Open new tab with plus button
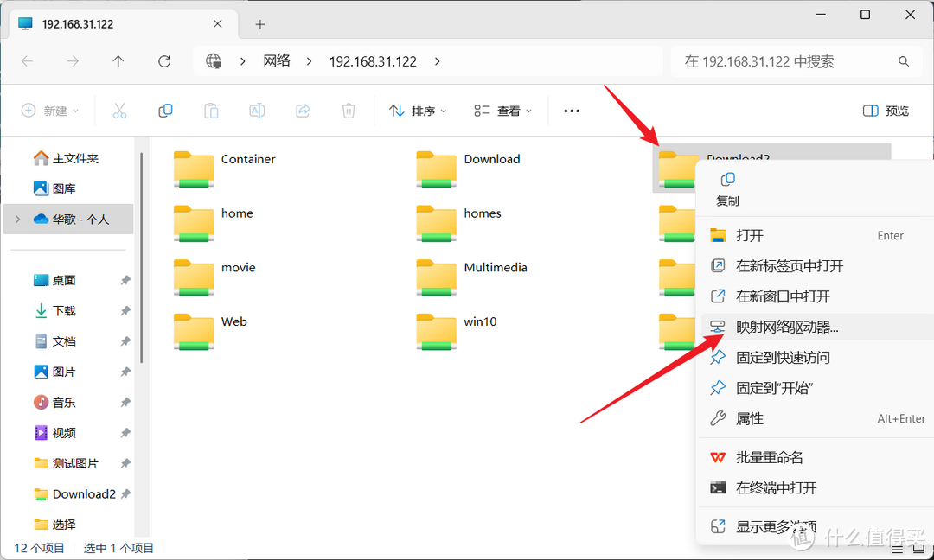The height and width of the screenshot is (560, 934). pyautogui.click(x=259, y=24)
